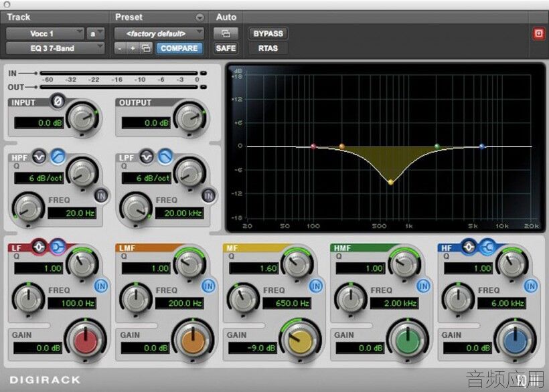Viewport: 549px width, 392px height.
Task: Click the LPF FREQ knob
Action: (x=136, y=208)
